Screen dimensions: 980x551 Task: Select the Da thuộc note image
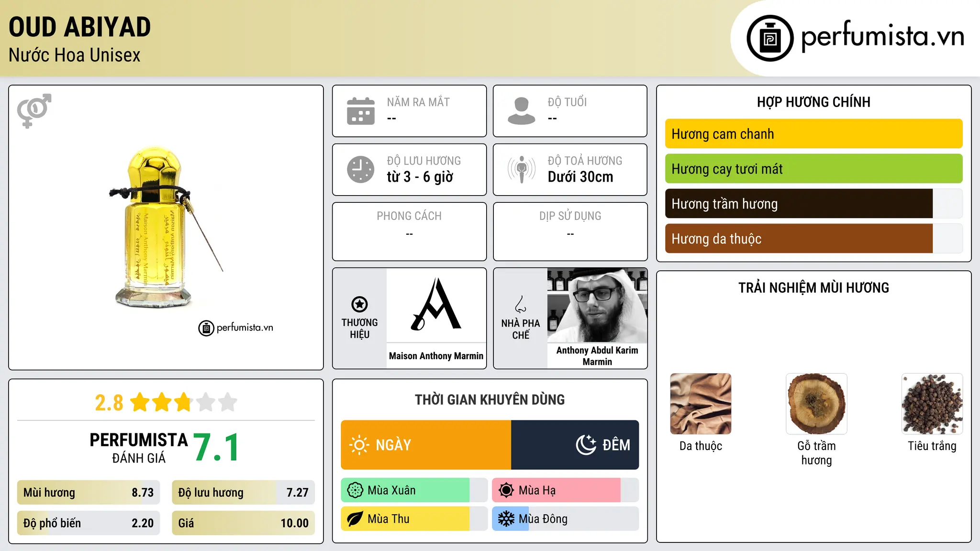701,404
